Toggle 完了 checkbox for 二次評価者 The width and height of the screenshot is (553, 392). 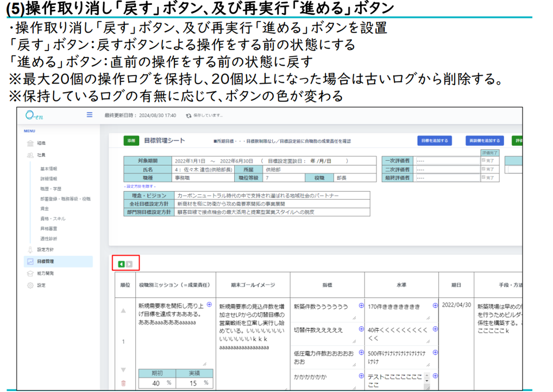pos(483,169)
